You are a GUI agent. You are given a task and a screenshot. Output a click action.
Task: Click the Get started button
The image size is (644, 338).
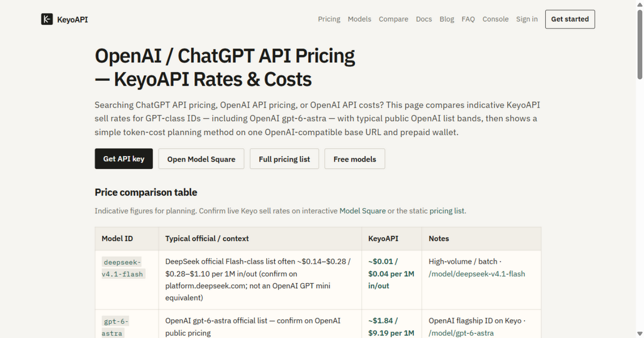pyautogui.click(x=570, y=19)
